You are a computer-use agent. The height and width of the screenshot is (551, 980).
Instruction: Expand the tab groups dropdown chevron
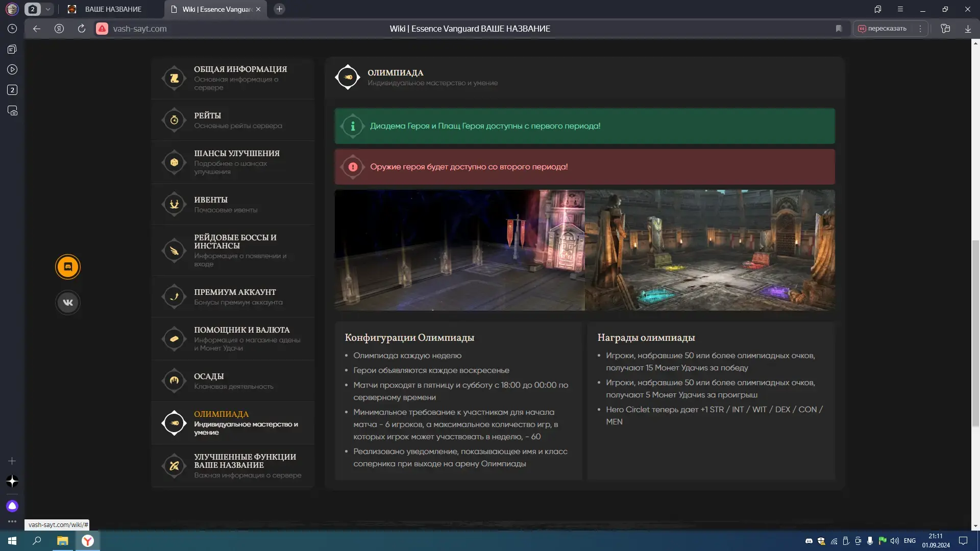(48, 9)
